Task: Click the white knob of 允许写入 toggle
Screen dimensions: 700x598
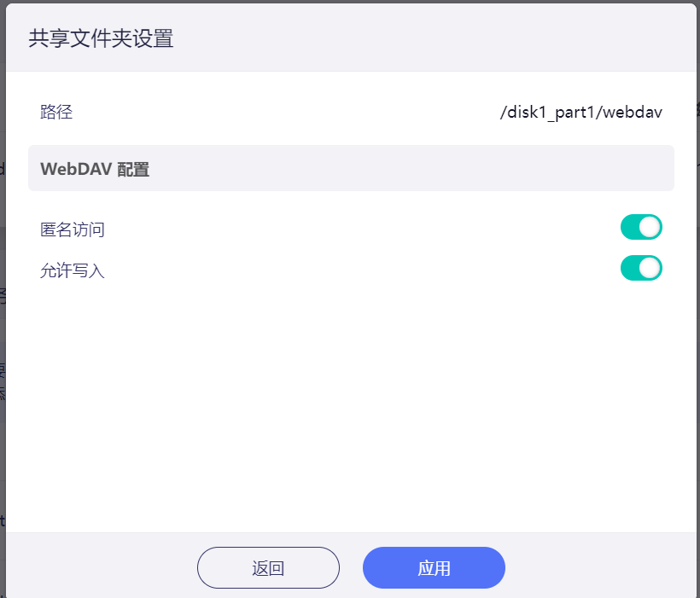Action: 650,269
